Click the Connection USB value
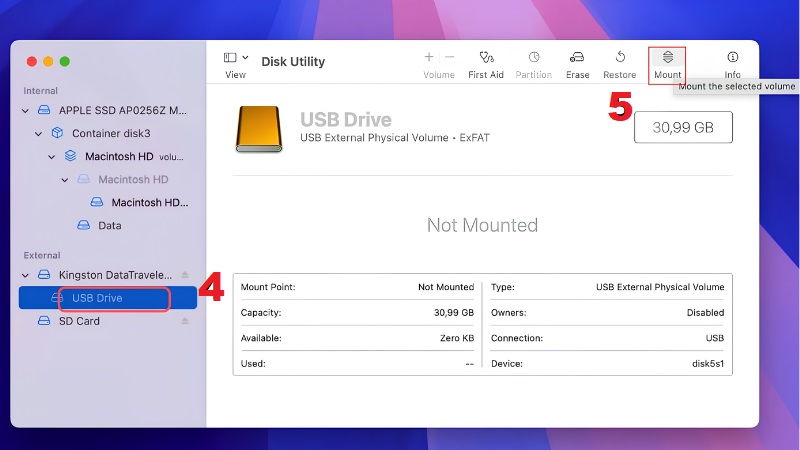Viewport: 800px width, 450px height. pos(715,338)
